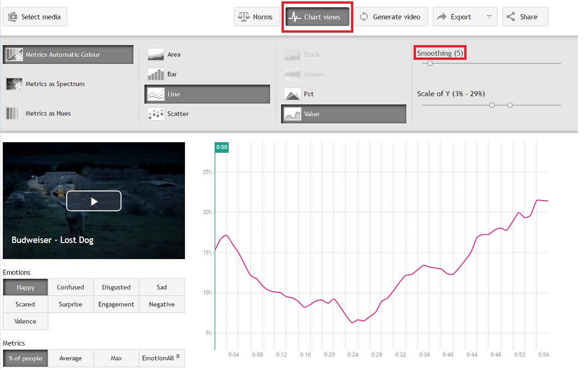Select the Scared emotion
This screenshot has height=370, width=588.
[x=25, y=304]
